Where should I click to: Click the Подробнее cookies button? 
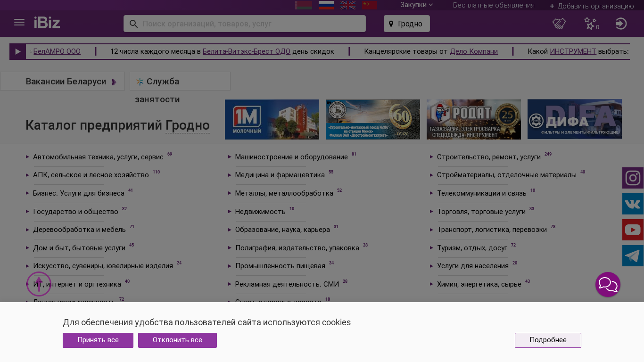(x=548, y=340)
